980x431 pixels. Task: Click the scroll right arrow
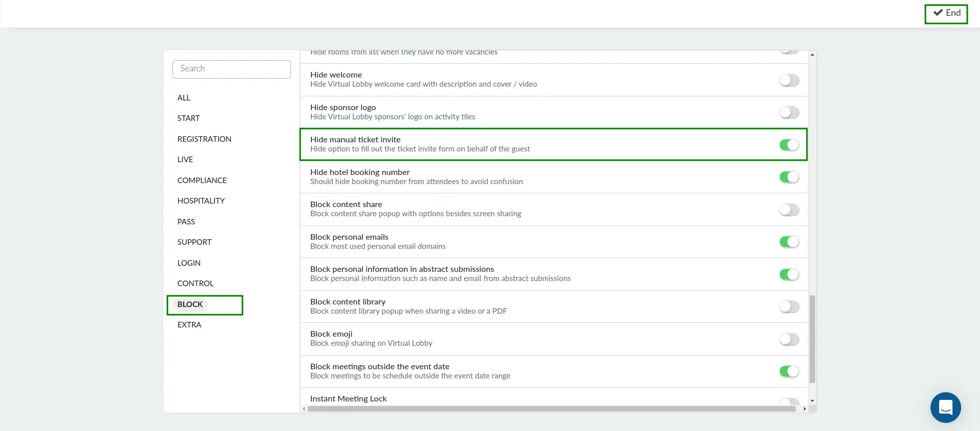pyautogui.click(x=804, y=409)
